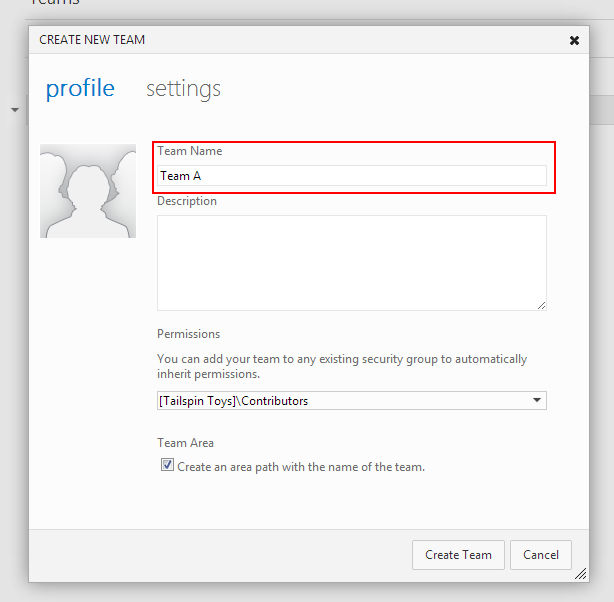Collapse the arrow left of the dialog
Image resolution: width=614 pixels, height=602 pixels.
point(15,109)
